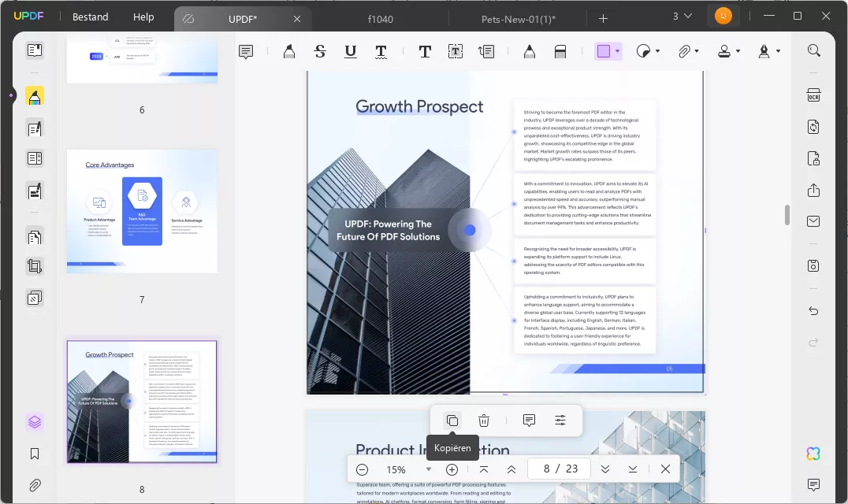This screenshot has height=504, width=848.
Task: Toggle the bookmarks panel in sidebar
Action: pos(35,454)
